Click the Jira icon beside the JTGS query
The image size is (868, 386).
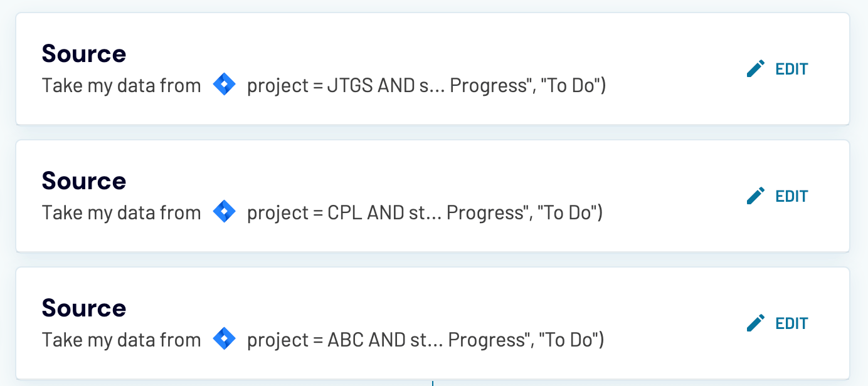pos(224,85)
